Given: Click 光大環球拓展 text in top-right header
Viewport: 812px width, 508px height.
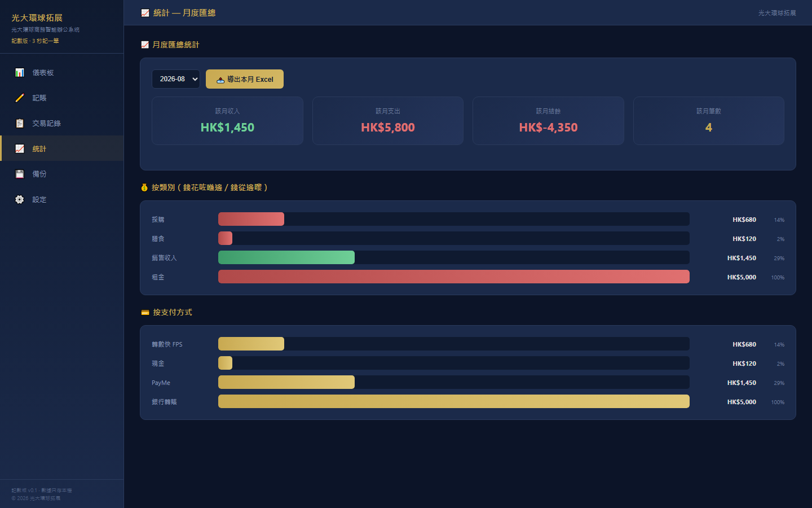Looking at the screenshot, I should click(x=777, y=13).
